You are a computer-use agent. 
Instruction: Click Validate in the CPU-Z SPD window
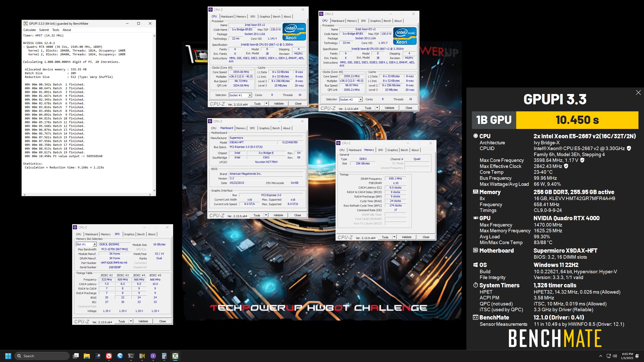[x=143, y=321]
